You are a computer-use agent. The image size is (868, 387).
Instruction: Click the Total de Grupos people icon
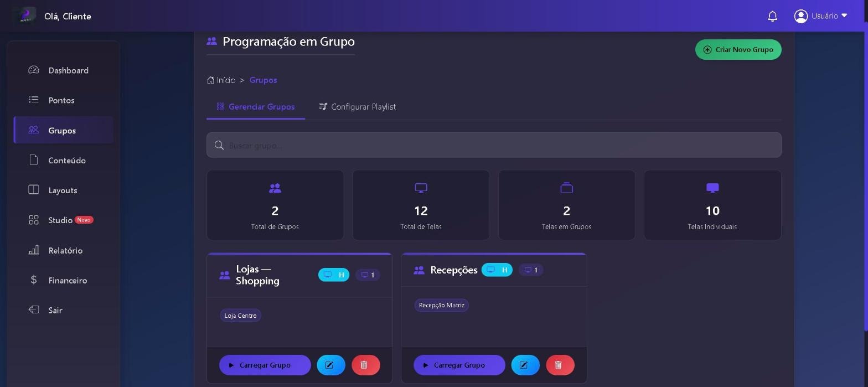(275, 188)
